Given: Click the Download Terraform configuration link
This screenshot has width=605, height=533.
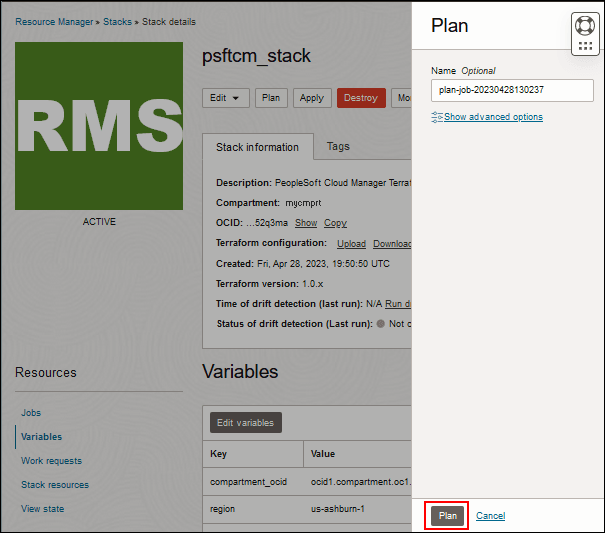Looking at the screenshot, I should 392,244.
